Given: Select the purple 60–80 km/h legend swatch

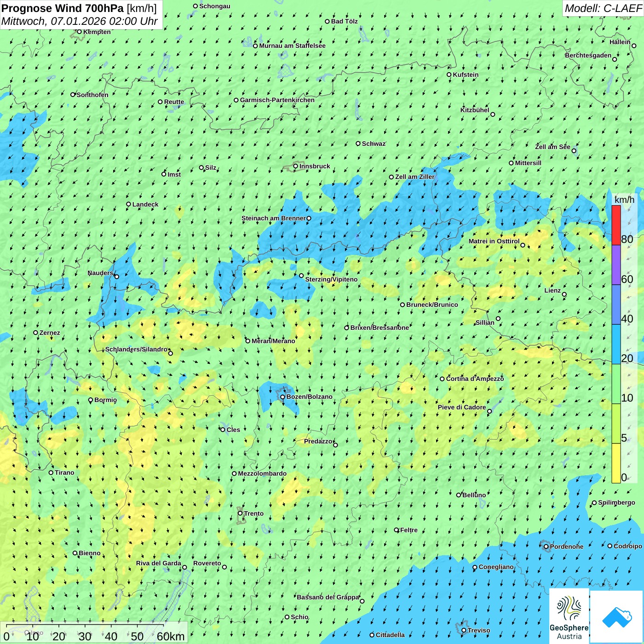Looking at the screenshot, I should (x=616, y=265).
